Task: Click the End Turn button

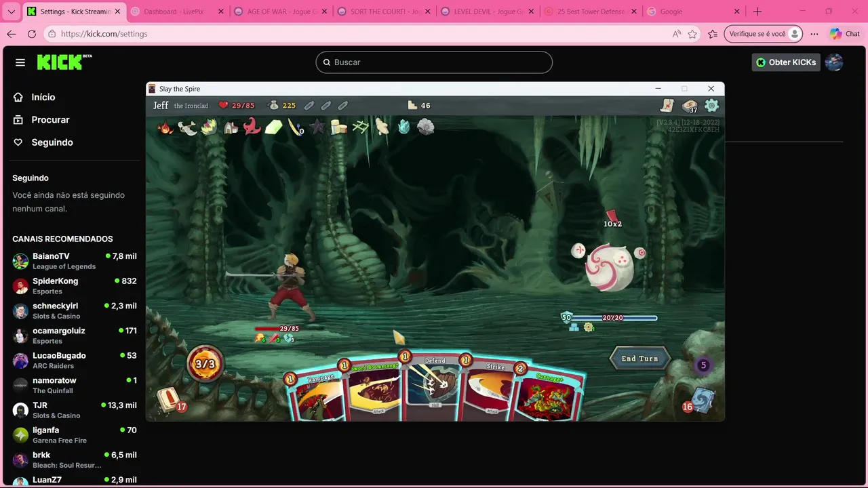Action: pos(639,359)
